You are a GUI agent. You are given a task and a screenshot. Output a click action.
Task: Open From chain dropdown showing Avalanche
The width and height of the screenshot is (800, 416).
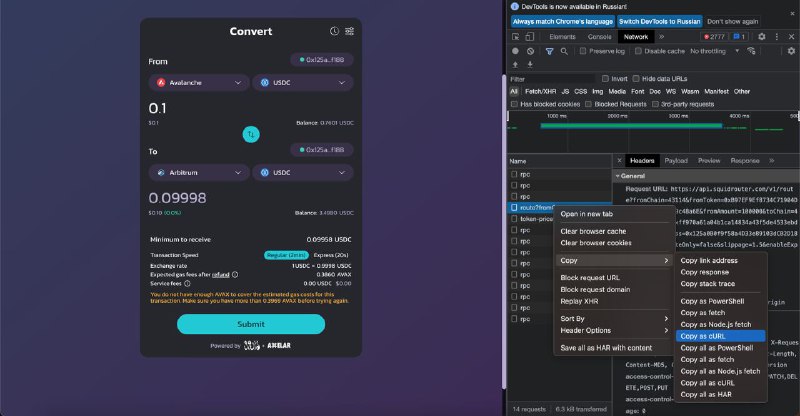(199, 83)
